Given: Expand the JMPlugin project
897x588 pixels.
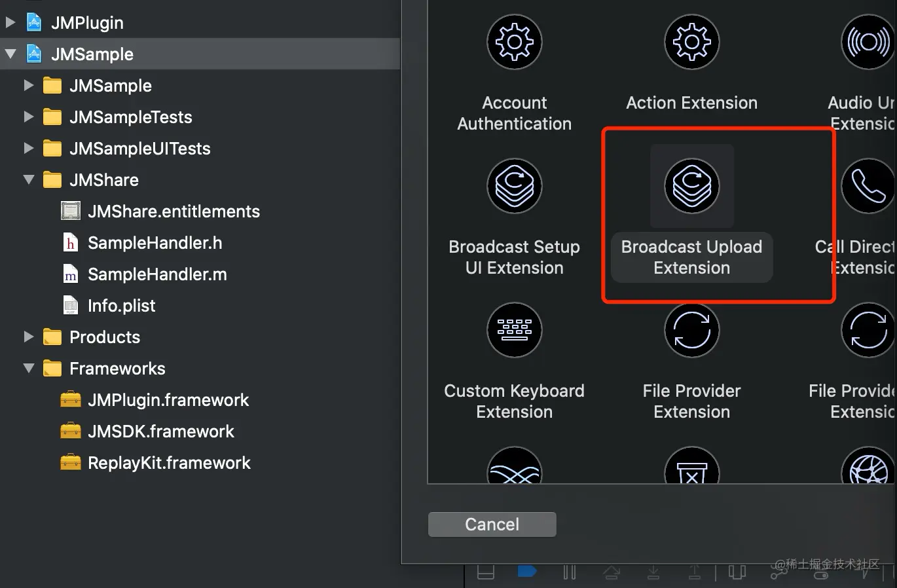Looking at the screenshot, I should [10, 23].
